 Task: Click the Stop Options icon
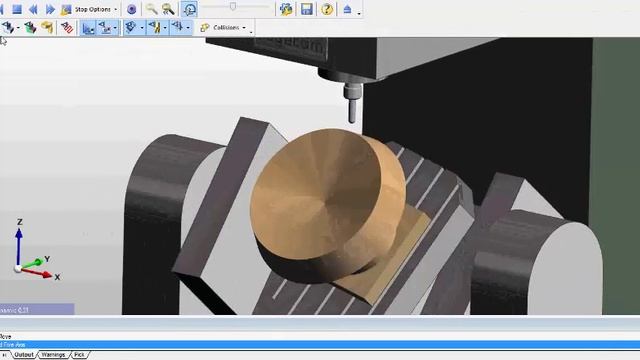[x=66, y=9]
